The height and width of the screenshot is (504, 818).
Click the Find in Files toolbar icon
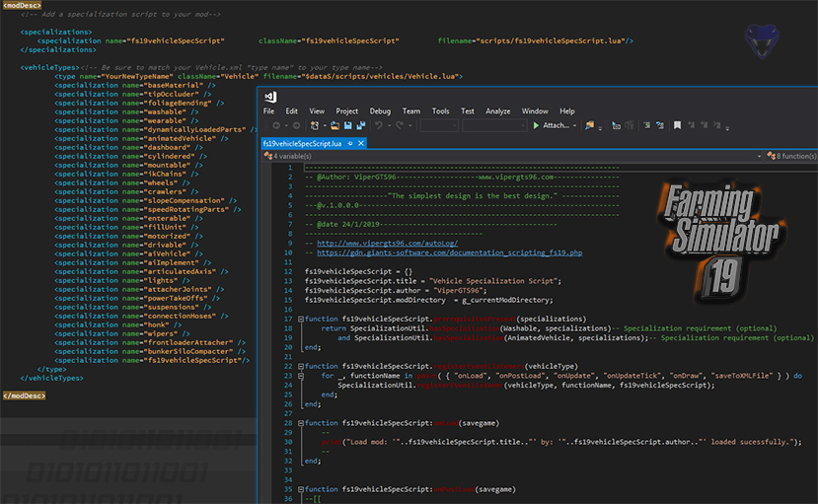[589, 125]
